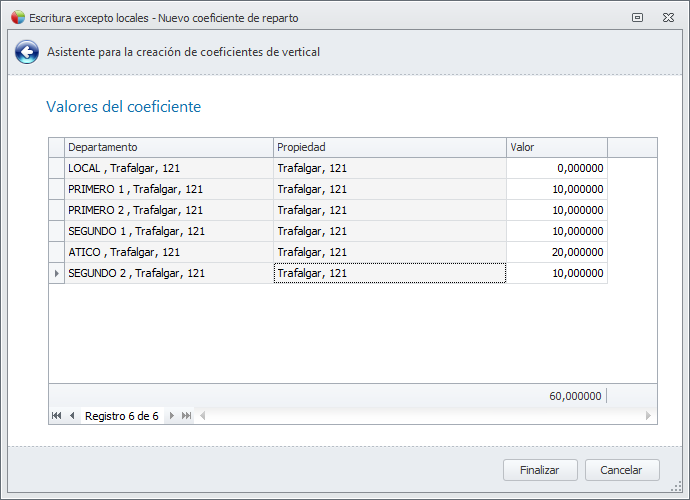
Task: Select row indicator for PRIMERO 1
Action: pos(56,189)
